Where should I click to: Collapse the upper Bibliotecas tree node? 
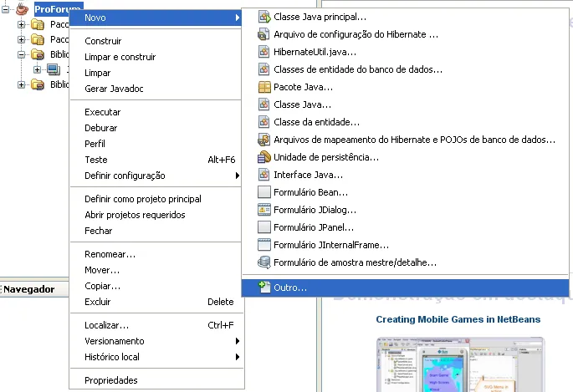tap(21, 55)
